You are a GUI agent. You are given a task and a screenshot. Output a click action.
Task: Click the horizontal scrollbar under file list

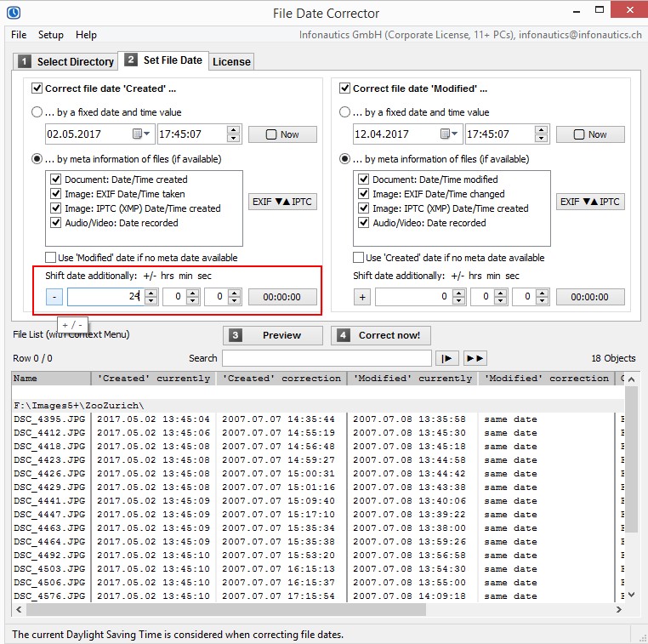tap(221, 610)
